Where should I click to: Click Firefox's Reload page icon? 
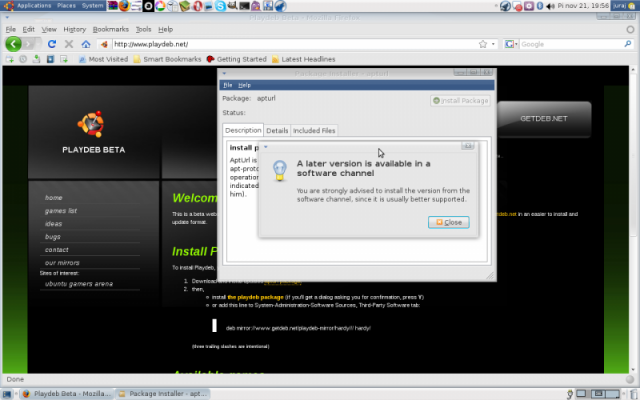51,44
